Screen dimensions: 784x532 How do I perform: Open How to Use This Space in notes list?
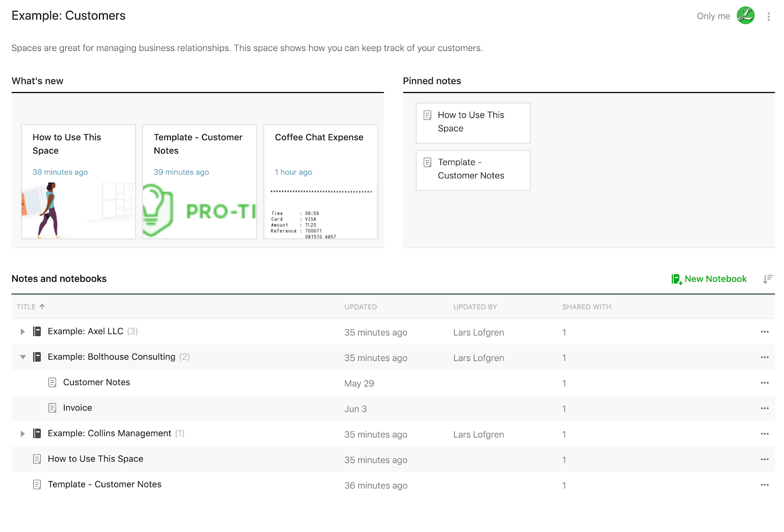[96, 459]
